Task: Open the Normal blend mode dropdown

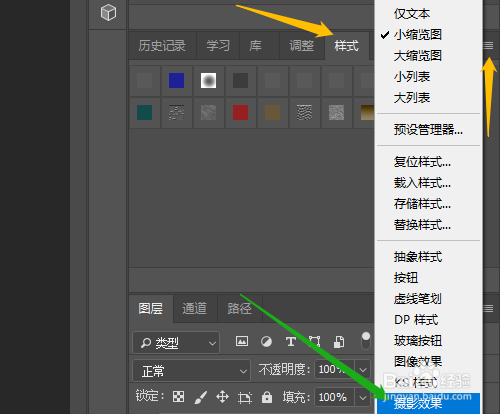Action: 192,370
